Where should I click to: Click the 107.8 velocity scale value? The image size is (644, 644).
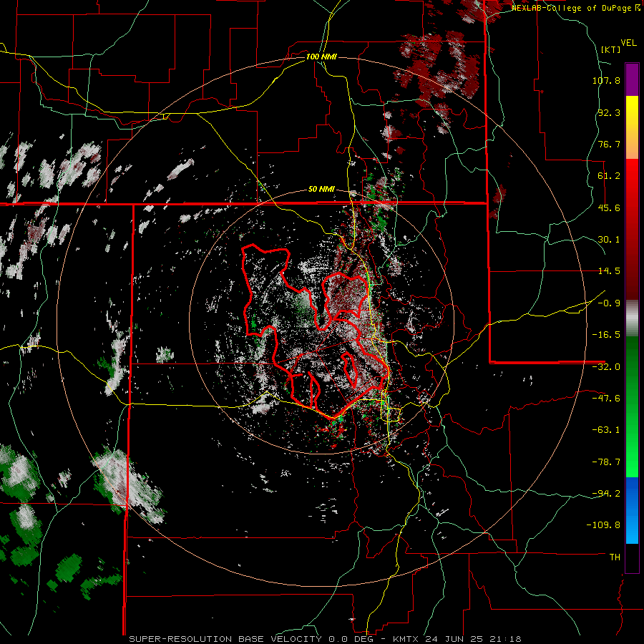(x=606, y=80)
